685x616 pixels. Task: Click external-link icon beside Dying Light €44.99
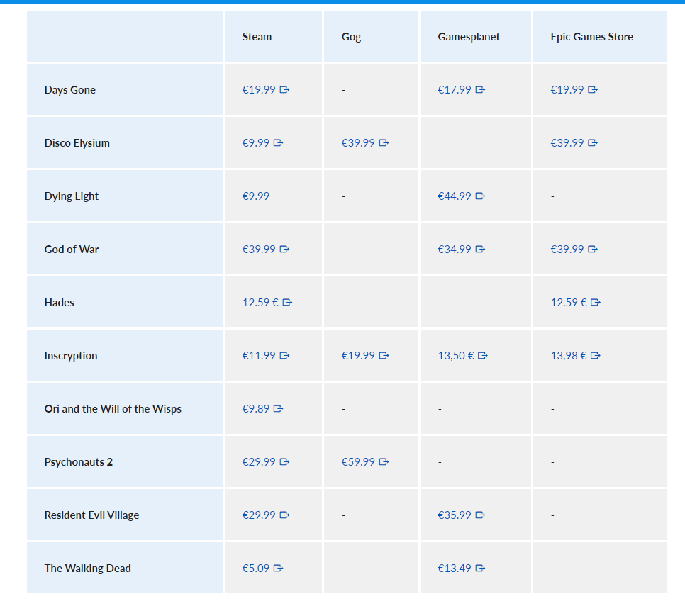[480, 196]
